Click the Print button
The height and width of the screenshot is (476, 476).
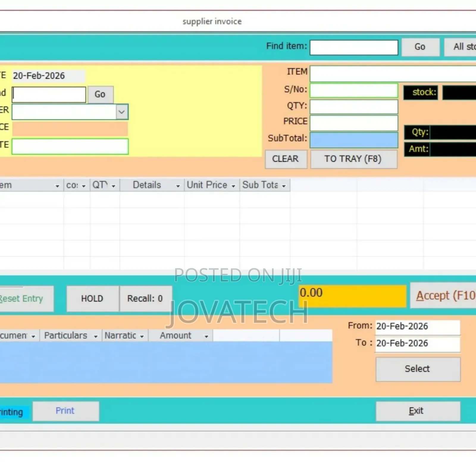[65, 411]
